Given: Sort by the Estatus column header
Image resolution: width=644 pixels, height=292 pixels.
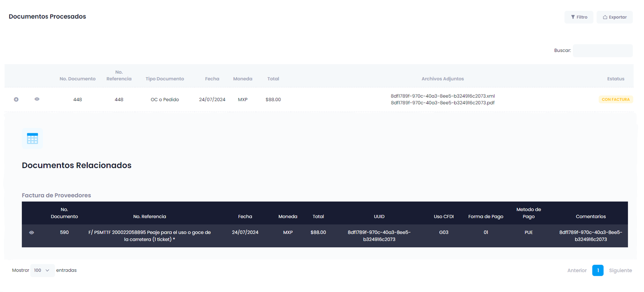Looking at the screenshot, I should click(615, 79).
